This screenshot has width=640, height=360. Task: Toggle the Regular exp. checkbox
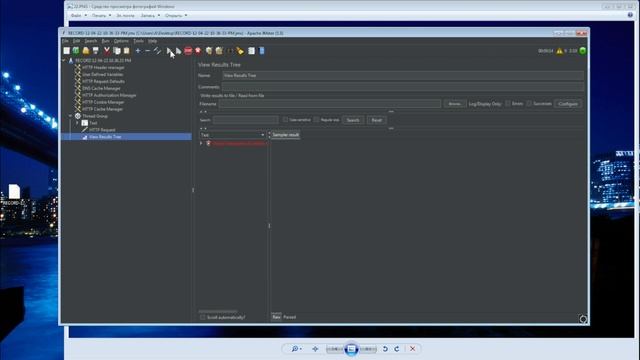[x=317, y=120]
